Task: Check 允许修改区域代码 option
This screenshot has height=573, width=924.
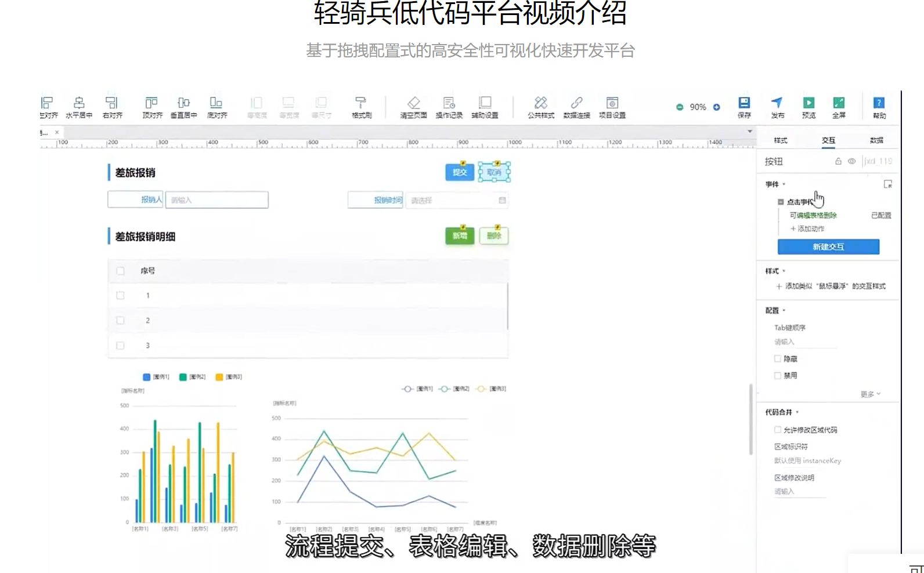Action: (x=778, y=430)
